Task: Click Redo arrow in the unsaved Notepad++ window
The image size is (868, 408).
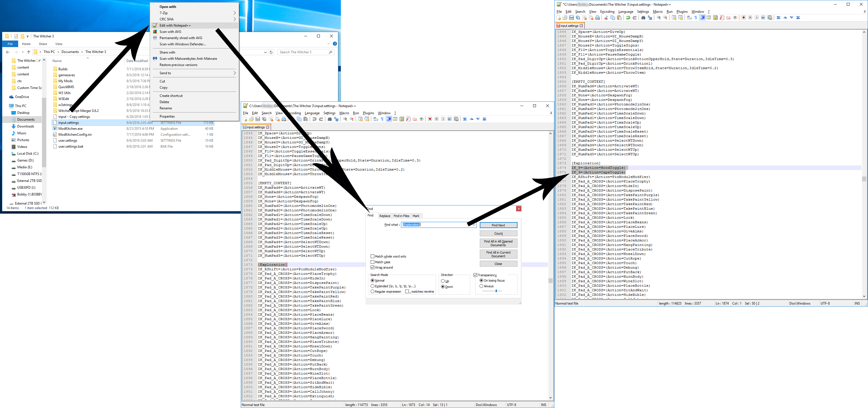Action: click(635, 18)
